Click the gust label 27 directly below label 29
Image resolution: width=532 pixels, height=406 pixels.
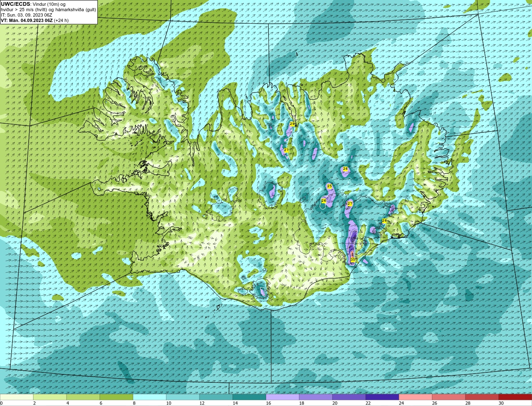coord(286,150)
